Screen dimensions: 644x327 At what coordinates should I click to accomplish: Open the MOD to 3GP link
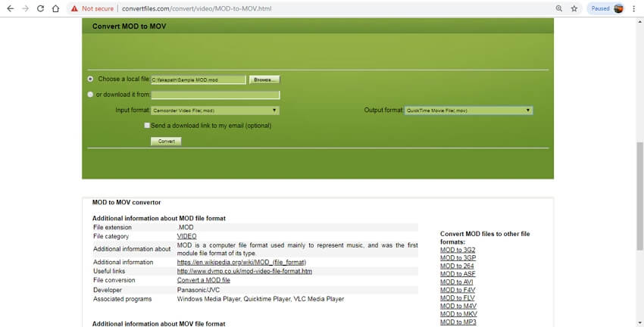458,257
